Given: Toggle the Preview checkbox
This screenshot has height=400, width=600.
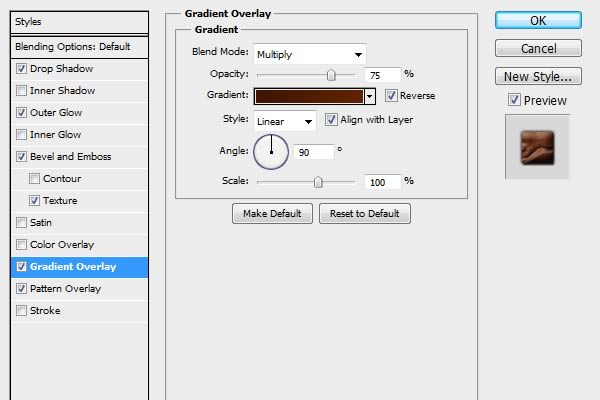Looking at the screenshot, I should (x=514, y=100).
